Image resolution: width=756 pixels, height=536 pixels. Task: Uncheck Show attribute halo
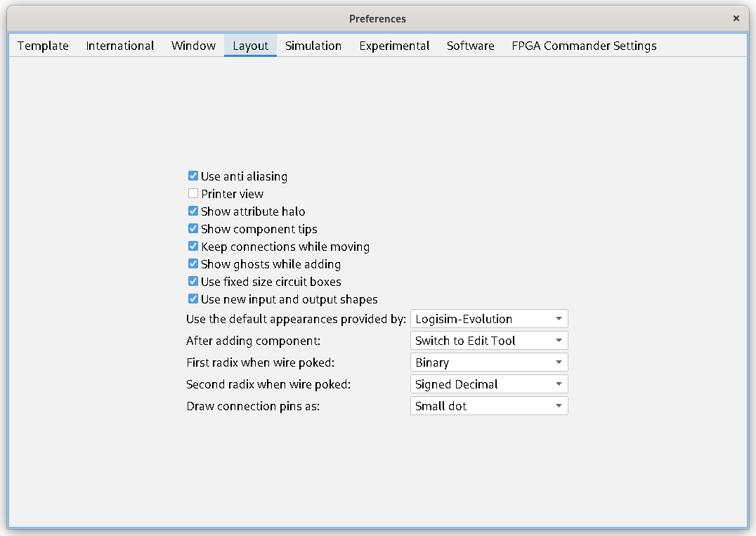pos(193,211)
